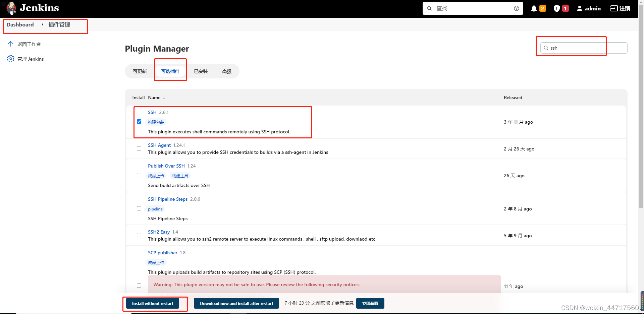Viewport: 644px width, 314px height.
Task: Open the SSH plugin link
Action: pos(152,112)
